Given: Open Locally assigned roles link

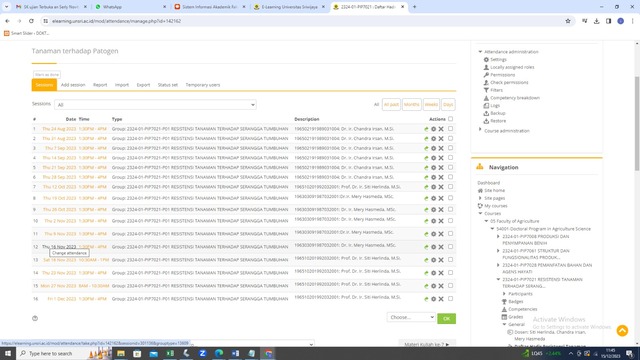Looking at the screenshot, I should click(x=512, y=67).
